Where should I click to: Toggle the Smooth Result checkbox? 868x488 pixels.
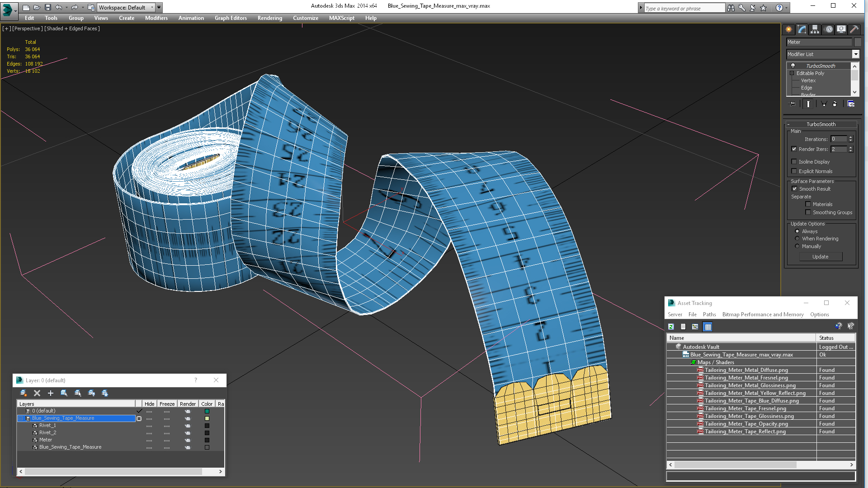click(794, 189)
